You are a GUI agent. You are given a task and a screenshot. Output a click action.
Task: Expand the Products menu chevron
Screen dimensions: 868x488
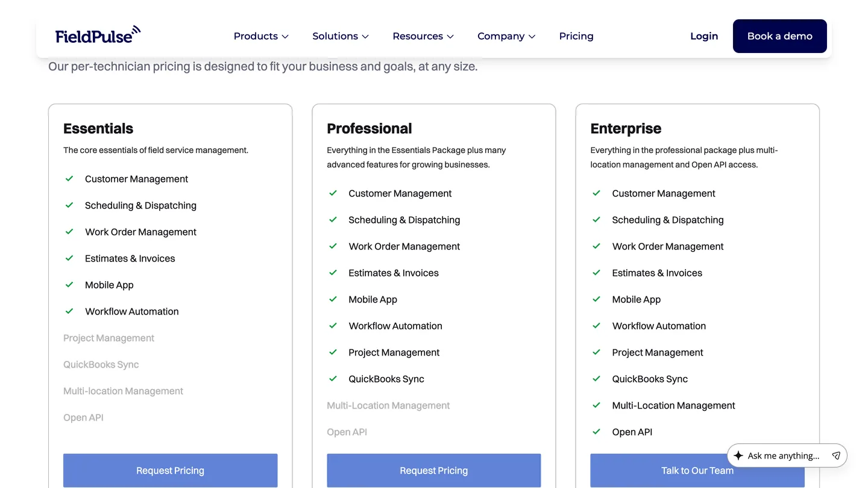click(x=285, y=37)
